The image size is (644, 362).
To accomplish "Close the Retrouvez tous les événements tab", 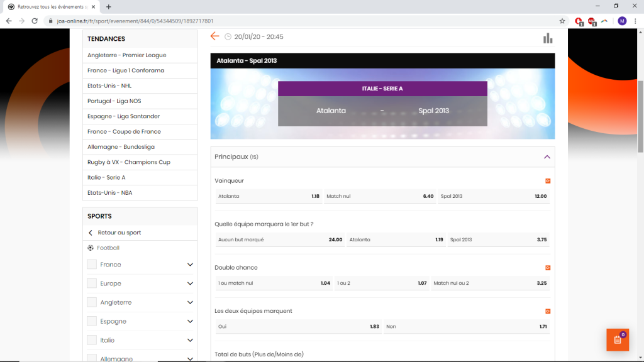I will coord(93,7).
